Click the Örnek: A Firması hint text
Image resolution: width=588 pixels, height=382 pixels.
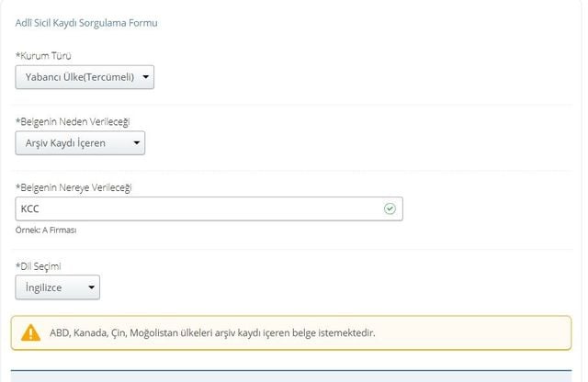pyautogui.click(x=46, y=230)
